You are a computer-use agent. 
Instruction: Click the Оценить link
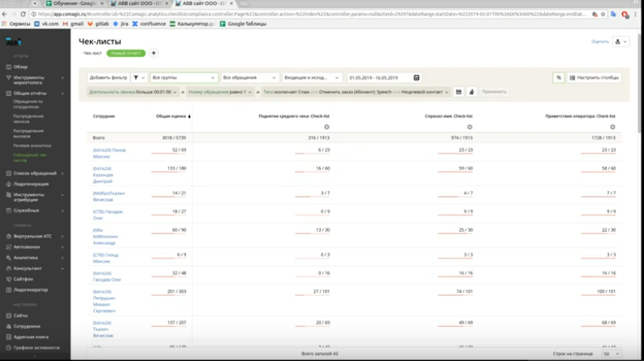click(599, 41)
